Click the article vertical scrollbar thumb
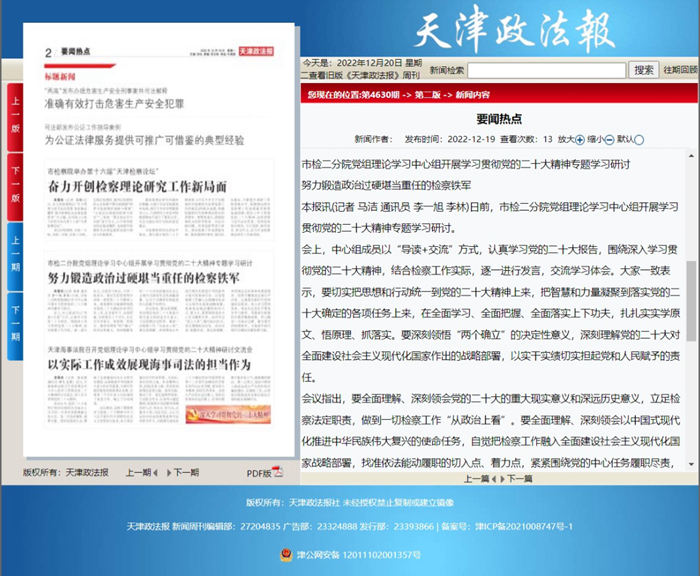Viewport: 700px width, 576px height. [691, 301]
